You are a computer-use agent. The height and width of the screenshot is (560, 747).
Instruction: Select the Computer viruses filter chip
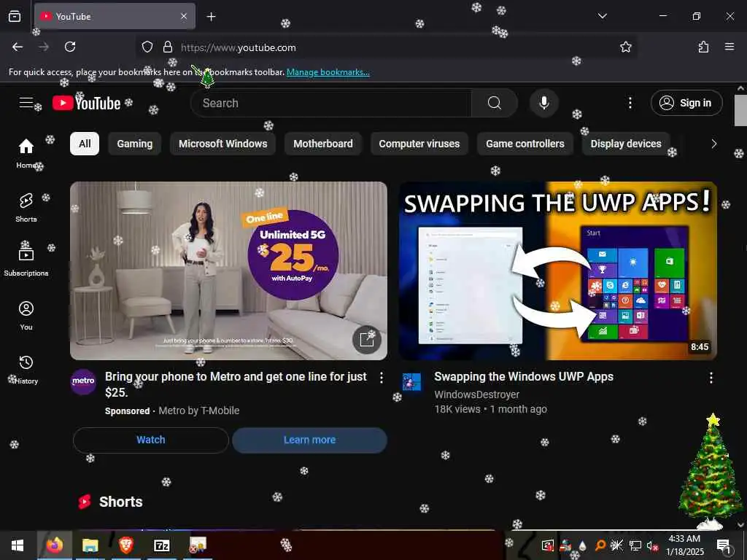point(419,144)
